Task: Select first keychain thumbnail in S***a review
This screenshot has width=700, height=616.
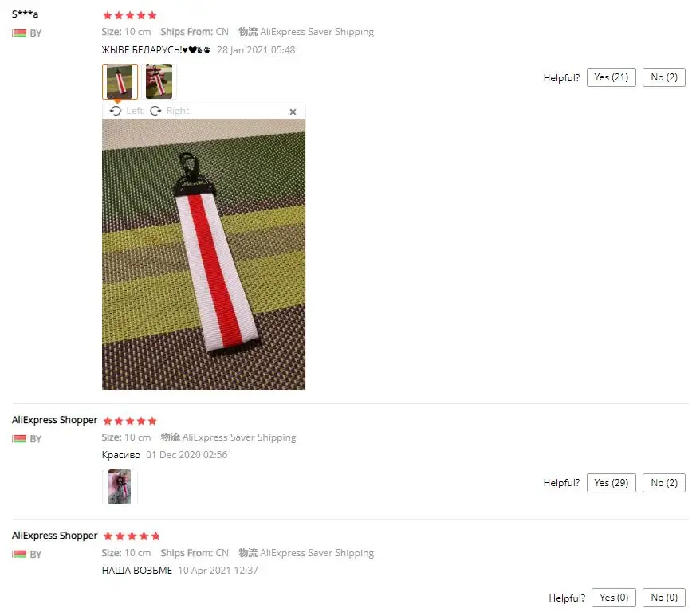Action: [x=120, y=81]
